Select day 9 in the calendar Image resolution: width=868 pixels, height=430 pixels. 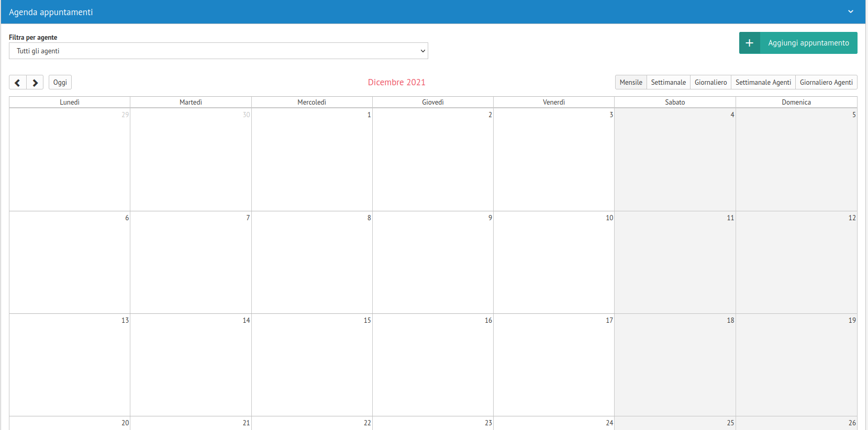tap(433, 262)
